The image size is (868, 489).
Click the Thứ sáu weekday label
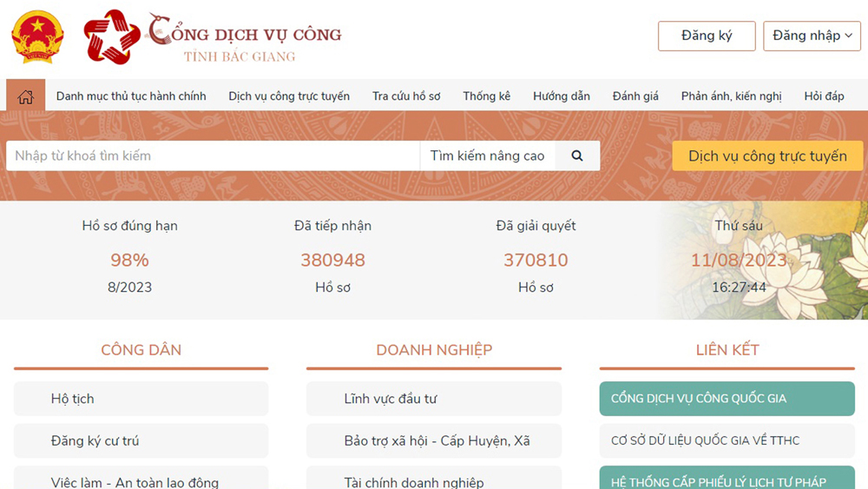point(739,226)
